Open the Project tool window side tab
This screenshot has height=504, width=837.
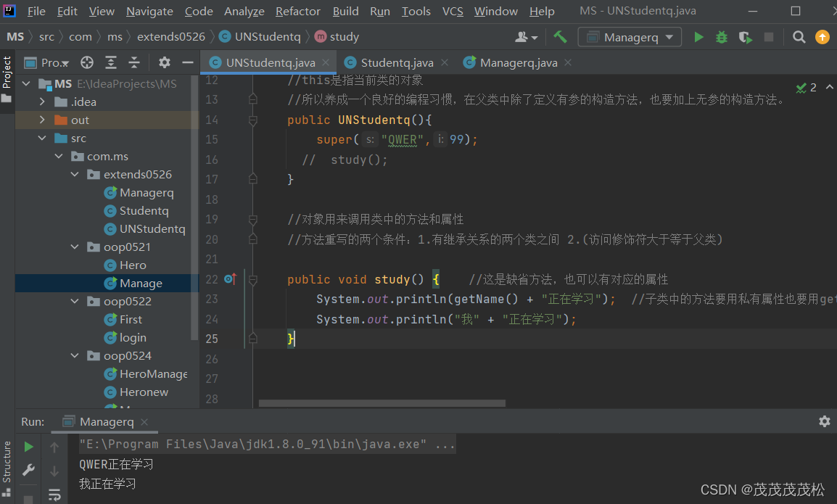pos(7,80)
